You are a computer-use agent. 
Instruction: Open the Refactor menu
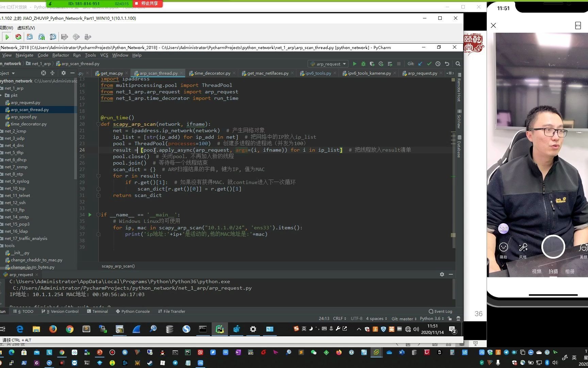coord(61,55)
